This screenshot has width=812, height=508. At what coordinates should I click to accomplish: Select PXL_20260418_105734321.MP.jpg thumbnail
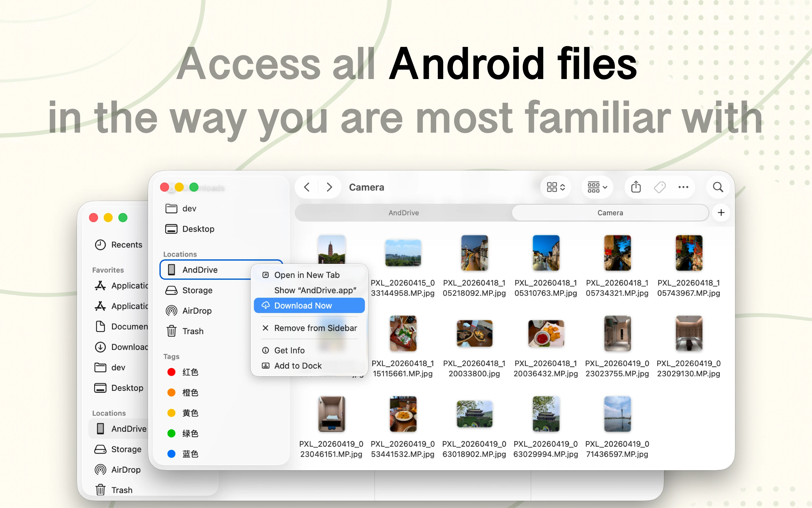click(x=617, y=253)
